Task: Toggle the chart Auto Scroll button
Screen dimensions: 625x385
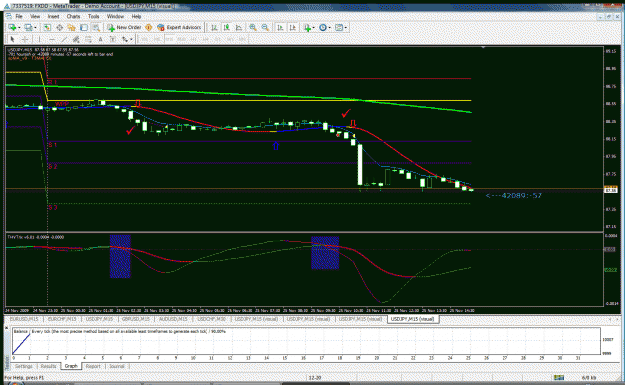Action: point(280,28)
